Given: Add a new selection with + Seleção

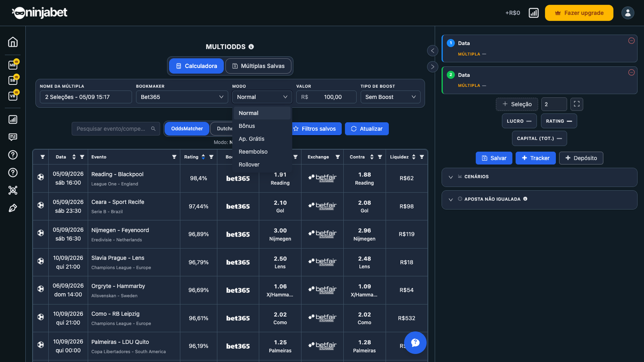Looking at the screenshot, I should (517, 104).
